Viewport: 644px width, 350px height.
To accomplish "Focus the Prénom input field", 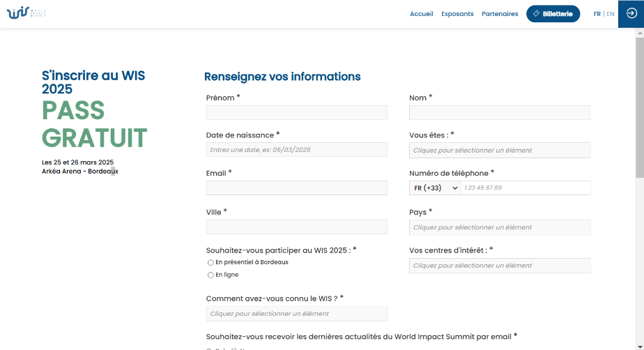I will click(296, 112).
